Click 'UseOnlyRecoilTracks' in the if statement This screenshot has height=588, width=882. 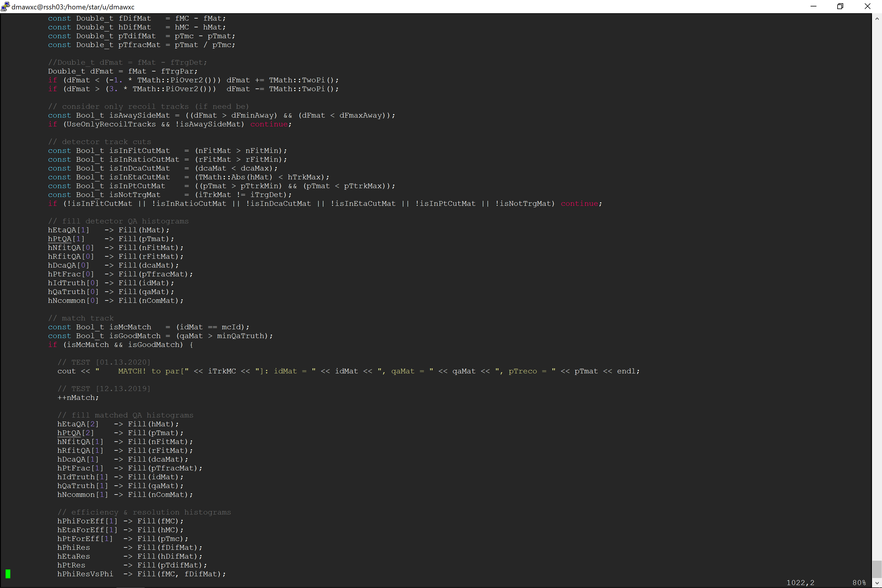pos(111,124)
